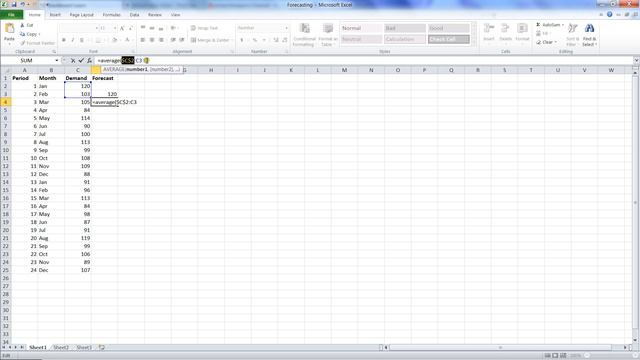Click the Cut scissors command

27,25
